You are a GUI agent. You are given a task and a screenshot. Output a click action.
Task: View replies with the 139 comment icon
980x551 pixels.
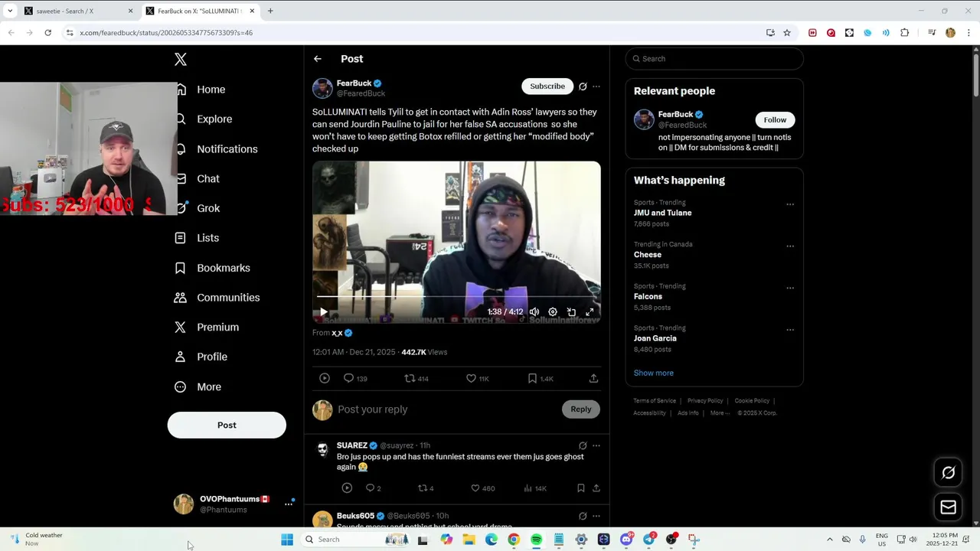pyautogui.click(x=355, y=379)
